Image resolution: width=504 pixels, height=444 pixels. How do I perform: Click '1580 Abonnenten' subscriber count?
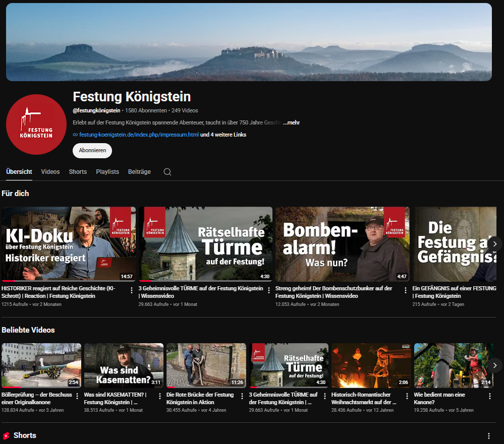pos(146,110)
